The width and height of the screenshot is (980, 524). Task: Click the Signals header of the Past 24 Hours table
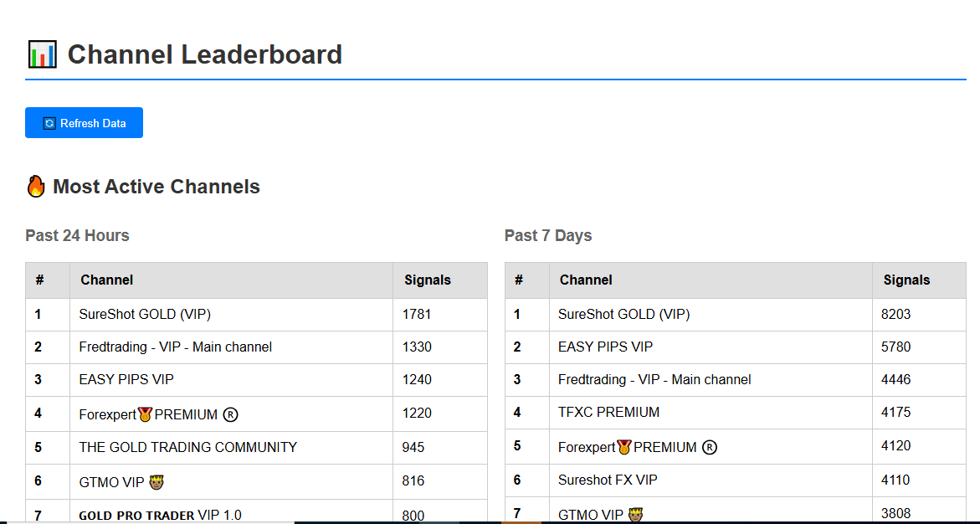[427, 280]
